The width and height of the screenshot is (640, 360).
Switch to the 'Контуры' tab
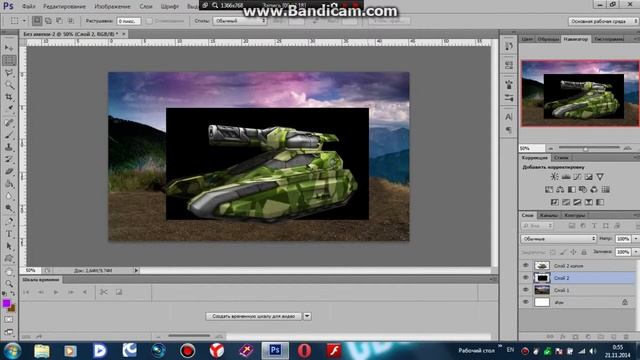tap(575, 215)
